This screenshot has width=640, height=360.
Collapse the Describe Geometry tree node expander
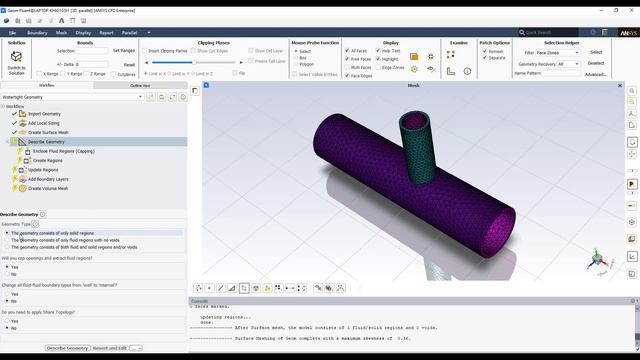tap(7, 142)
